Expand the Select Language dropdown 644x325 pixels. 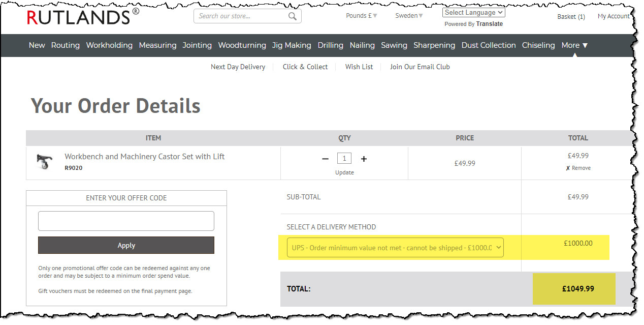(x=473, y=13)
